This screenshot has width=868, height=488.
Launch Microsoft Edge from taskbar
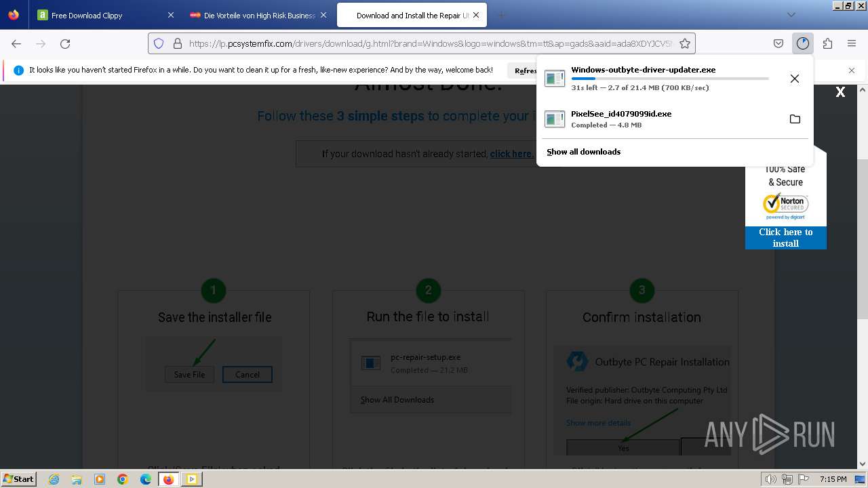[146, 479]
